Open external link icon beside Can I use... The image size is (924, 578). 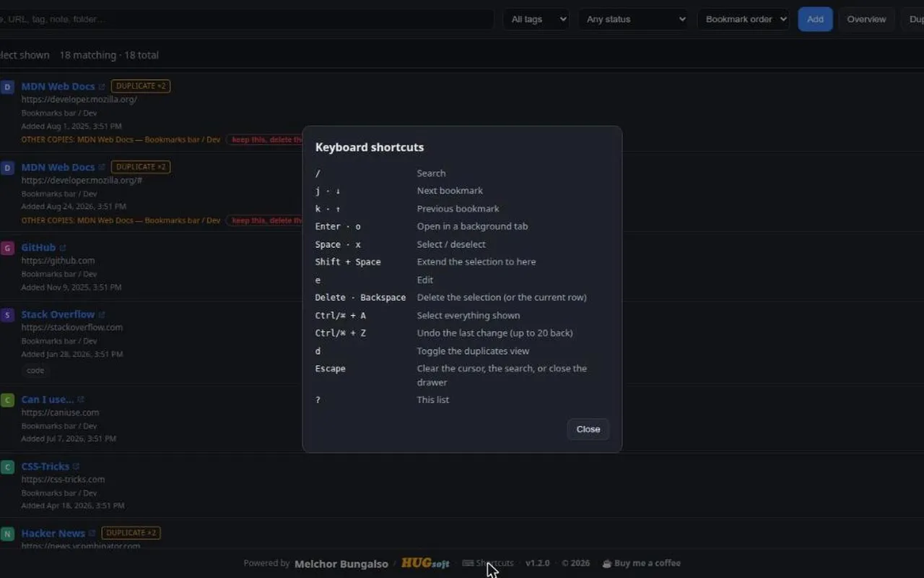(81, 400)
